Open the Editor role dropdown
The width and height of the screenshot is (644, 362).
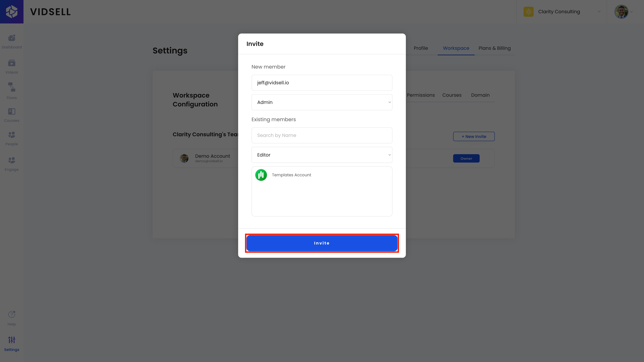click(322, 155)
